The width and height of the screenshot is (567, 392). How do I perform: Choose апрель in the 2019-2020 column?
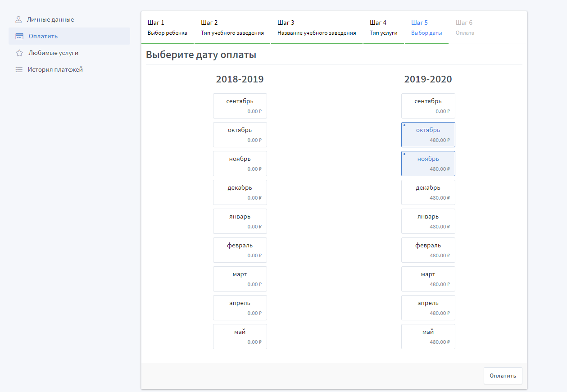pyautogui.click(x=428, y=308)
